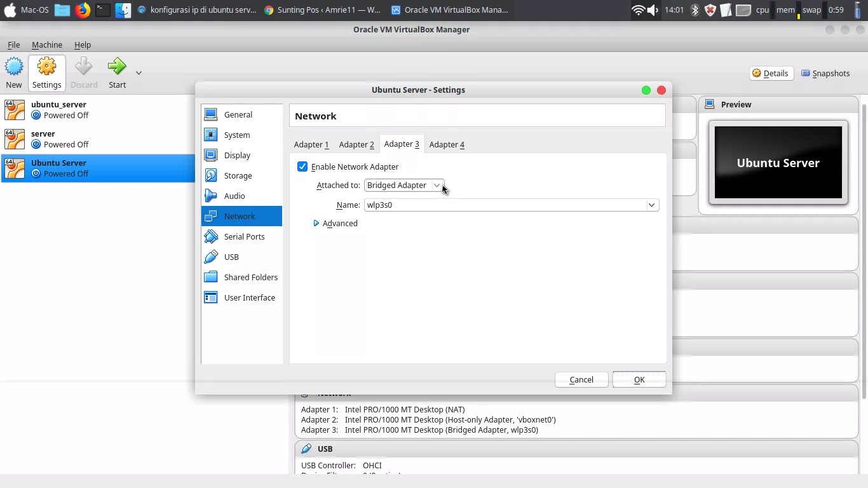868x488 pixels.
Task: Switch to the Adapter 3 tab
Action: point(402,144)
